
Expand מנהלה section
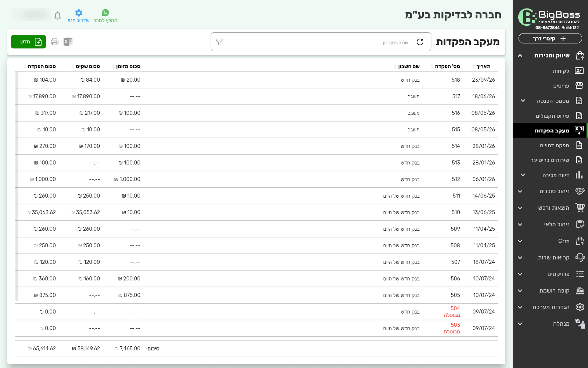click(520, 324)
